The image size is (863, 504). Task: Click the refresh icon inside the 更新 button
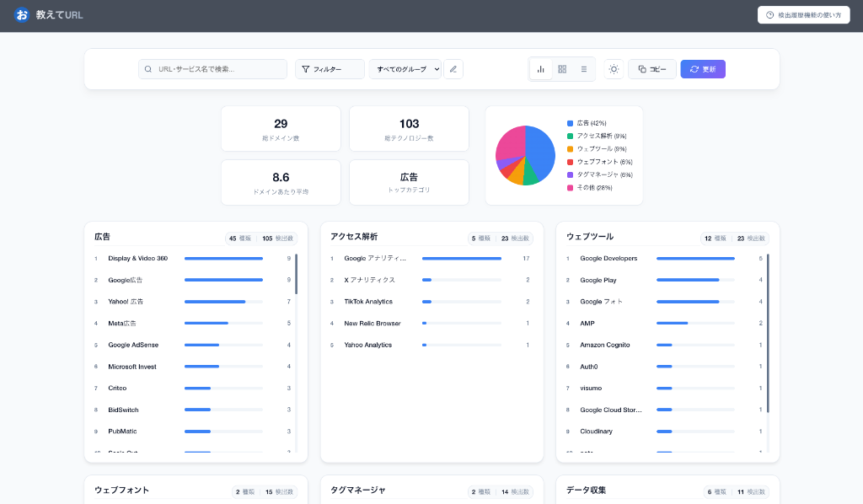click(694, 69)
